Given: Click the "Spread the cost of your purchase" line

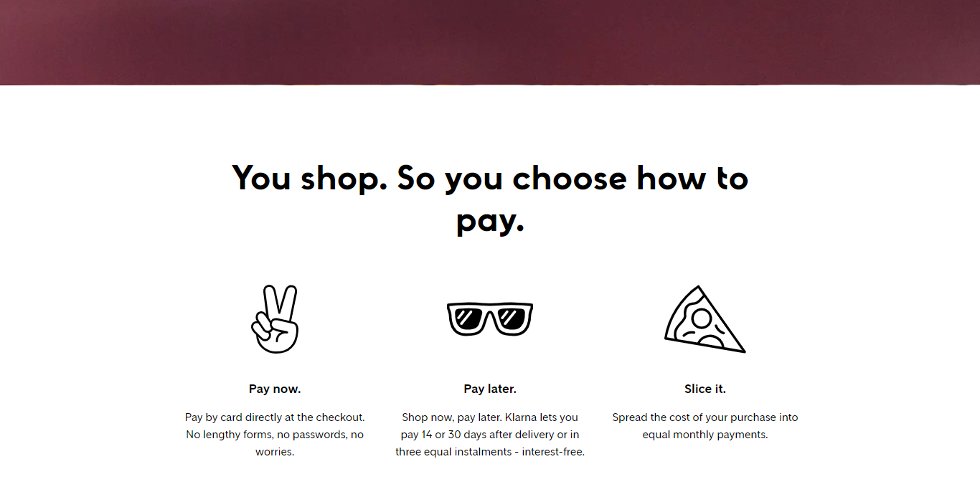Looking at the screenshot, I should point(705,417).
